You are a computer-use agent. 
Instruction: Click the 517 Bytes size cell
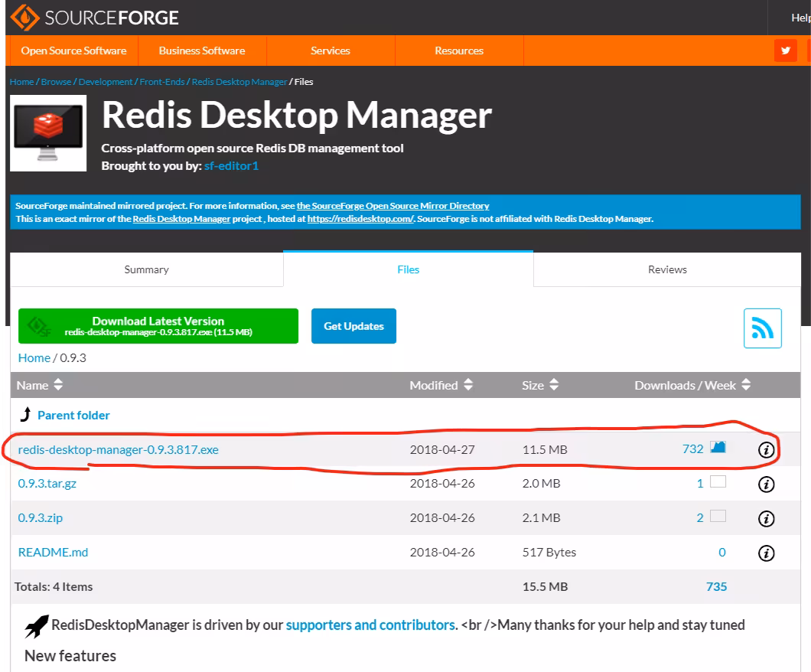point(549,553)
